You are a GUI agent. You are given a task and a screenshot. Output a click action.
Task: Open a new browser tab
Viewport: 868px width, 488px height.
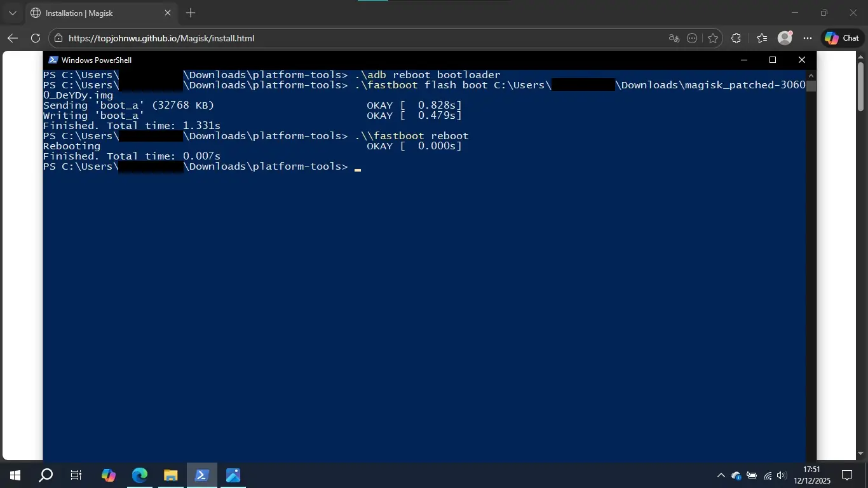[x=191, y=13]
